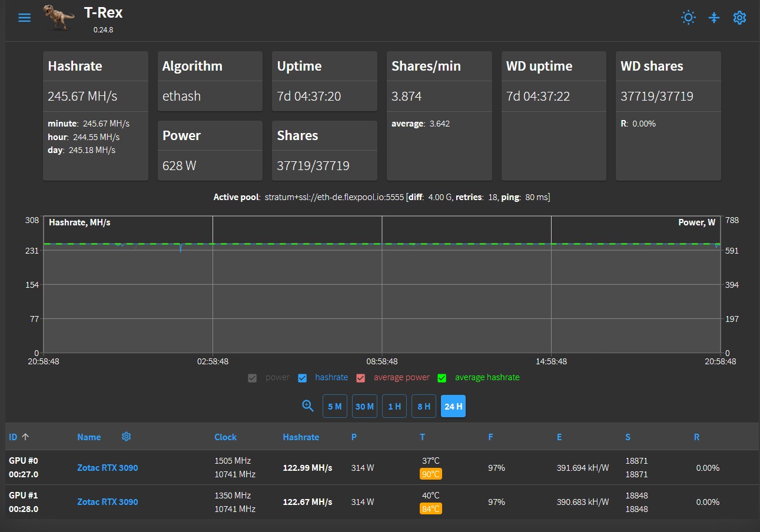Open Zotac RTX 3090 link for GPU #0
This screenshot has width=760, height=532.
point(108,468)
